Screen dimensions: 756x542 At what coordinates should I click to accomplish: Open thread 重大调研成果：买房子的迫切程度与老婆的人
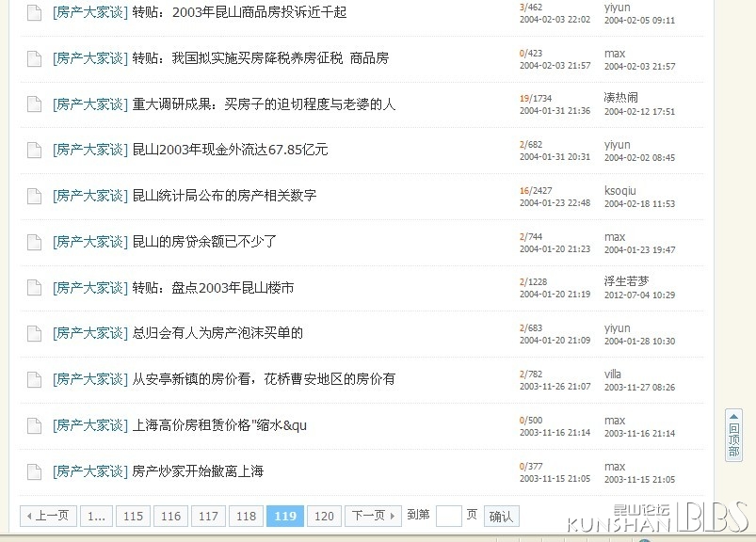point(264,104)
